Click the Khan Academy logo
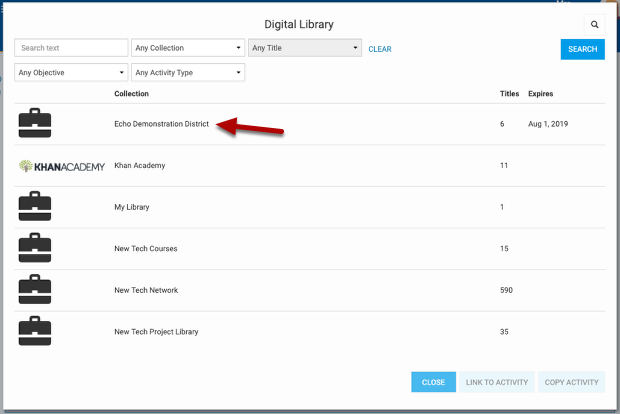 click(x=61, y=166)
